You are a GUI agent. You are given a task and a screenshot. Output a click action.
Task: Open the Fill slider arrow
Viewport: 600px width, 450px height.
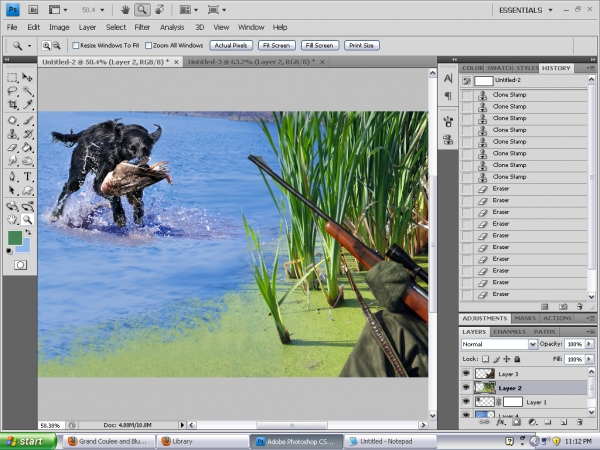589,359
